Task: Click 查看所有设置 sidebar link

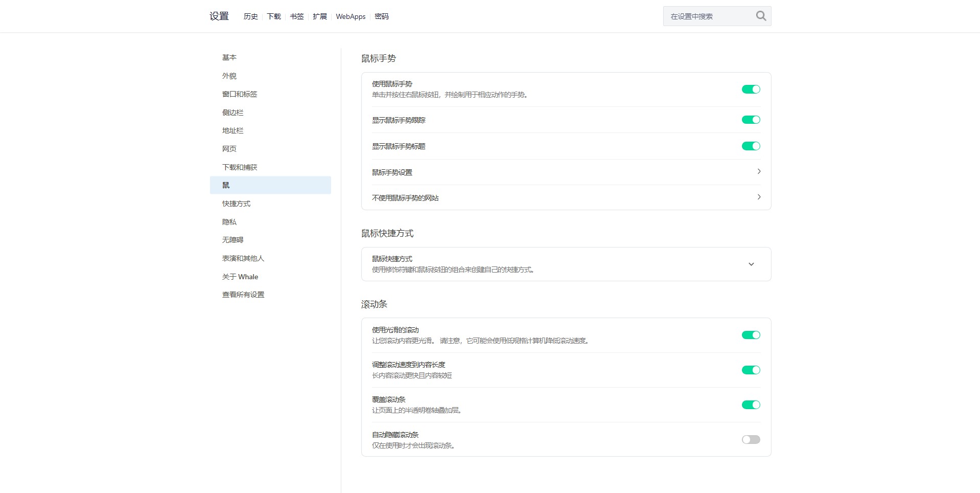Action: tap(243, 295)
